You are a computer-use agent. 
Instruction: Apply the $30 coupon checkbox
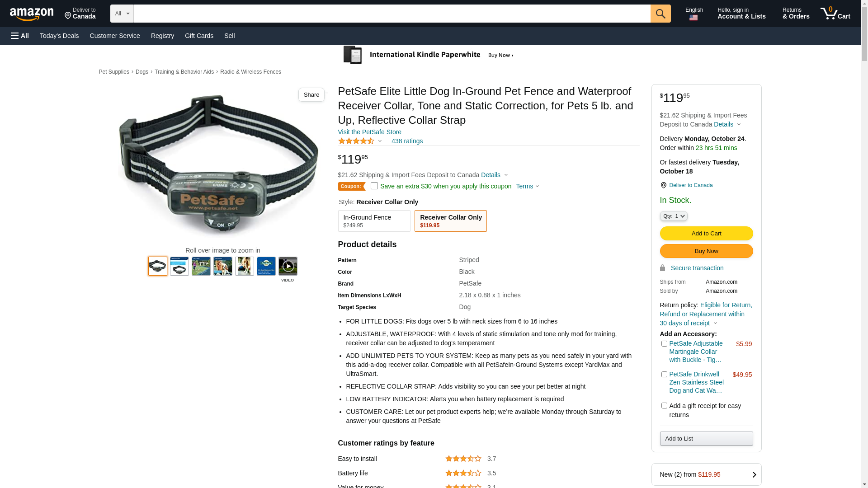pyautogui.click(x=374, y=186)
